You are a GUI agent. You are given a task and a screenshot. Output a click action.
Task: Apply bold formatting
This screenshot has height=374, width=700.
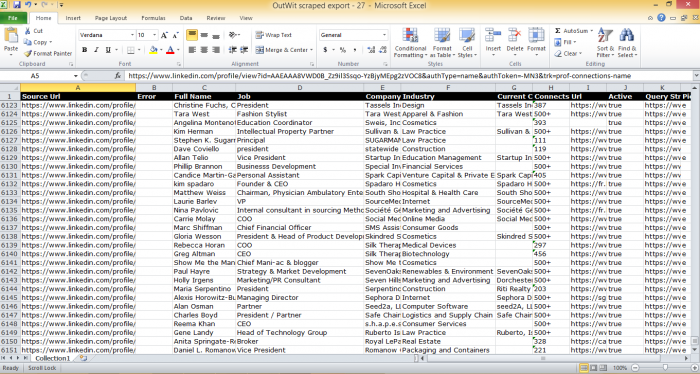[x=84, y=50]
